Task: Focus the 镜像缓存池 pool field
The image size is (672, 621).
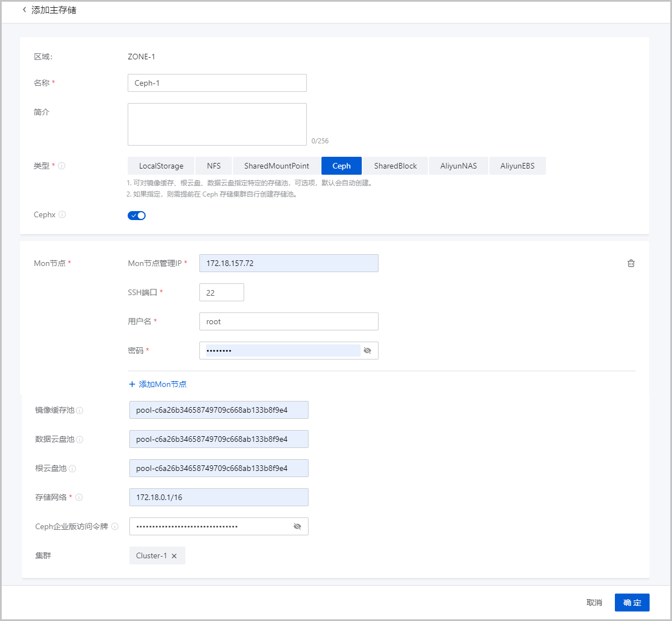Action: coord(219,410)
